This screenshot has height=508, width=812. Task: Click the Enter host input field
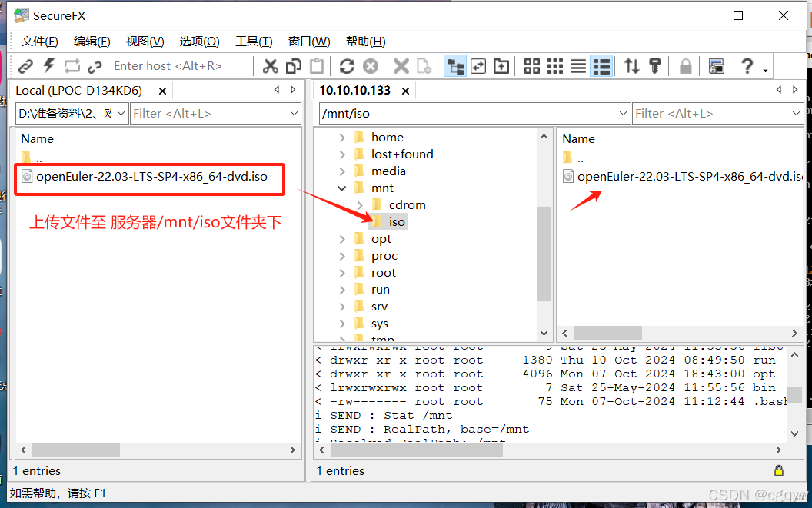click(181, 66)
